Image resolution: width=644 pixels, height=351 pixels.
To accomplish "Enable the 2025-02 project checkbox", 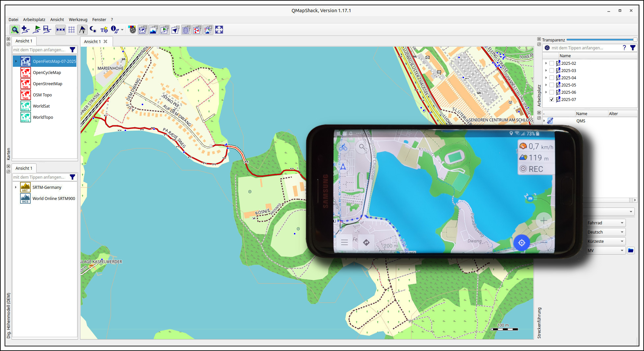I will [x=552, y=63].
